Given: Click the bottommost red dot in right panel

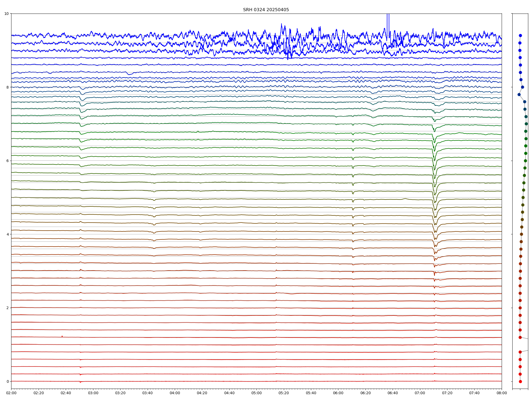Looking at the screenshot, I should pyautogui.click(x=520, y=381).
